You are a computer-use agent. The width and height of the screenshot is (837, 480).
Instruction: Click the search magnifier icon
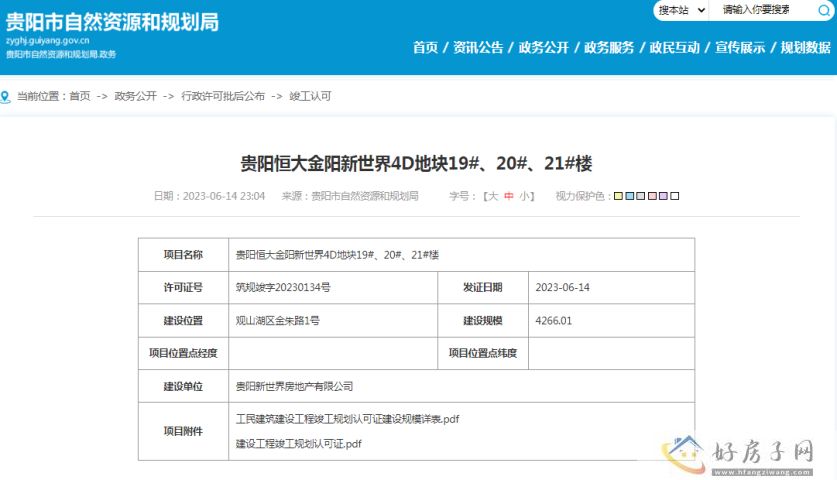[822, 10]
